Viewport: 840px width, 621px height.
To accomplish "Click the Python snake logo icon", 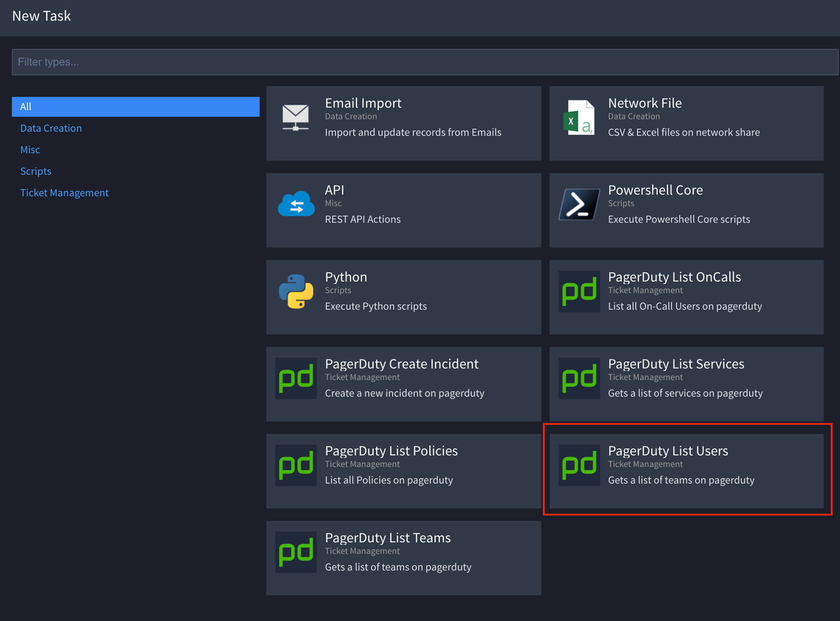I will pyautogui.click(x=296, y=291).
